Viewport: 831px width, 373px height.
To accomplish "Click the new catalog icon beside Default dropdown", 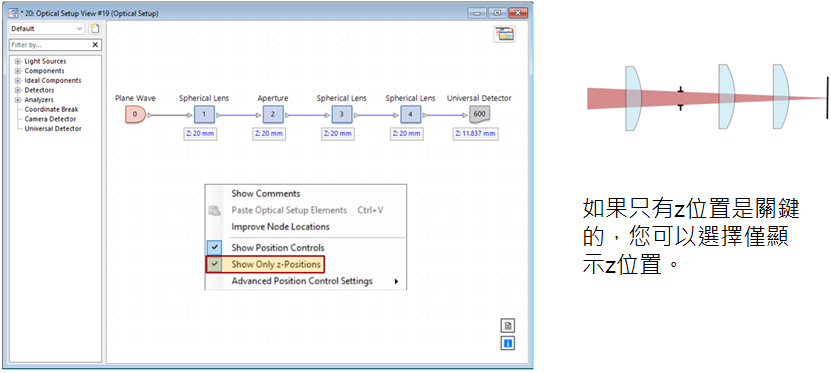I will point(94,29).
